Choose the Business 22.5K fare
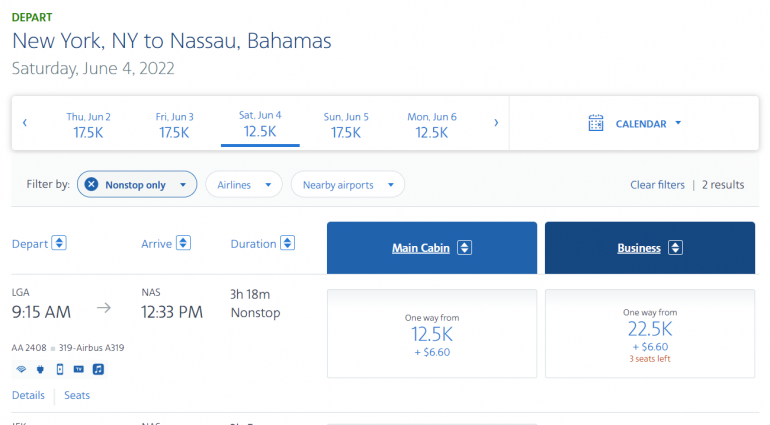770x425 pixels. [649, 333]
